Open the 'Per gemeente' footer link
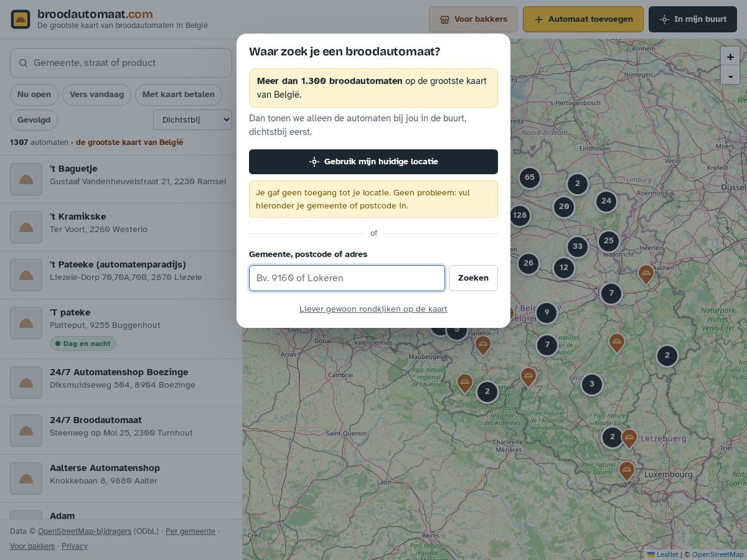Viewport: 747px width, 560px height. 190,531
